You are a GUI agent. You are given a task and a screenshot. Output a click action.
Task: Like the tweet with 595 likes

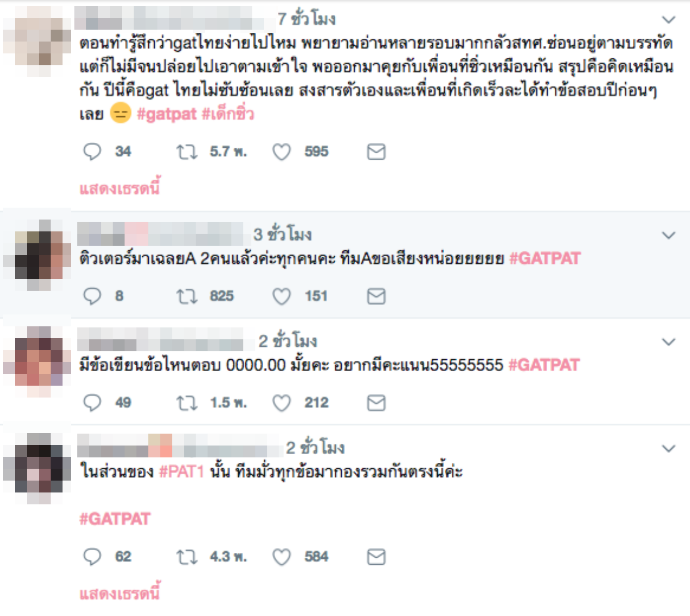281,152
